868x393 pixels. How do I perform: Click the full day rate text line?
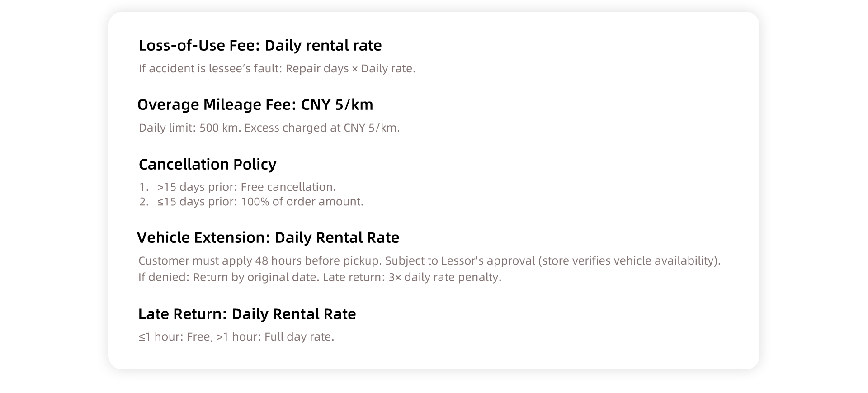236,336
